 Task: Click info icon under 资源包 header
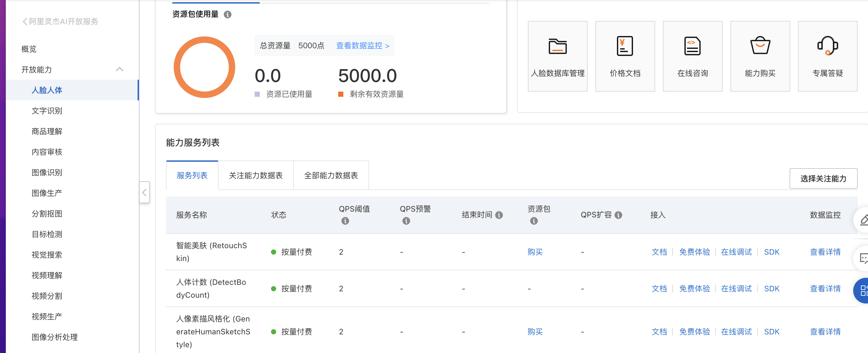pos(534,221)
